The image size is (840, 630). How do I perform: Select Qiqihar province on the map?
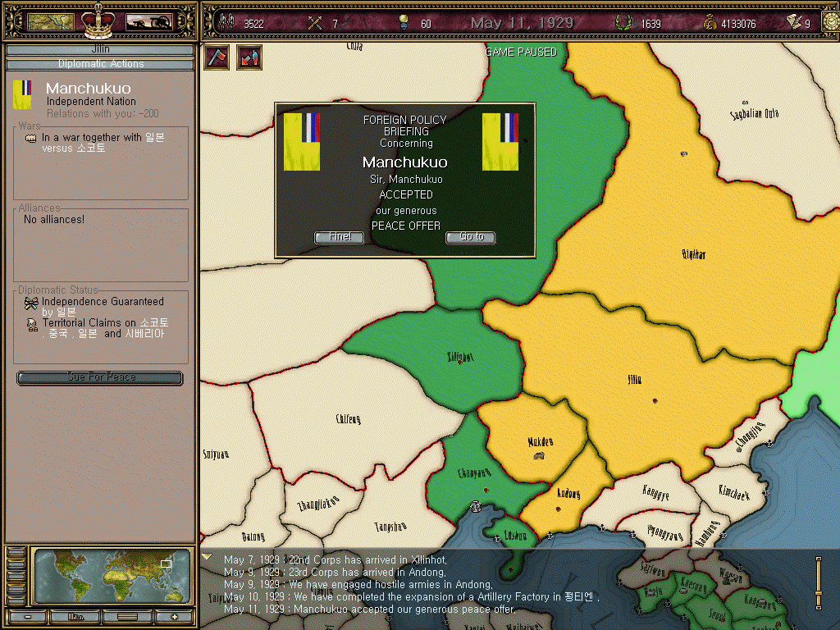point(694,254)
